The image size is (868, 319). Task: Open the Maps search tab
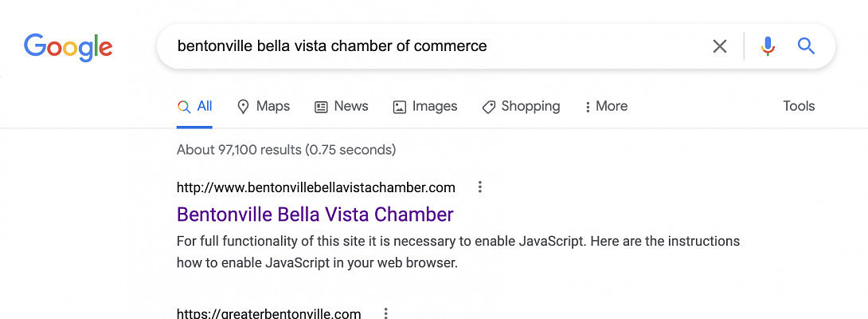click(264, 106)
